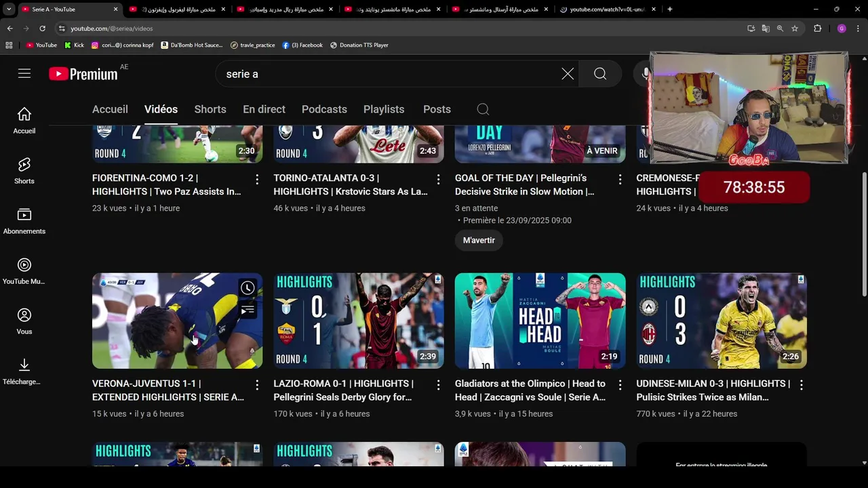Open the Chrome apps grid in the bookmarks bar

[9, 45]
